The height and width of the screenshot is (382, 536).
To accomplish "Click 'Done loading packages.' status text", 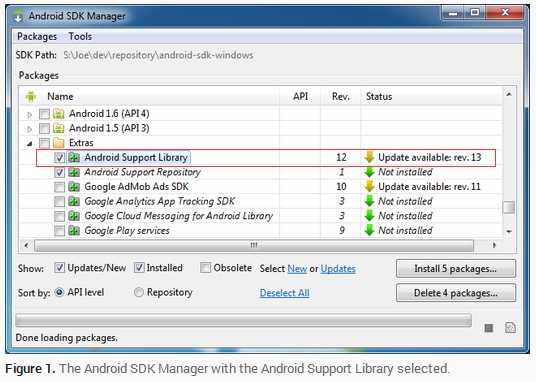I will tap(66, 338).
